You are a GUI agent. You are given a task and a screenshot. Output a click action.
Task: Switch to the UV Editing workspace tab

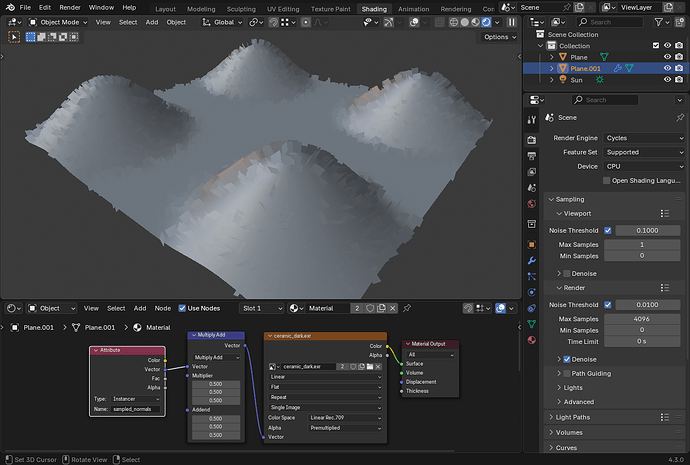click(283, 9)
